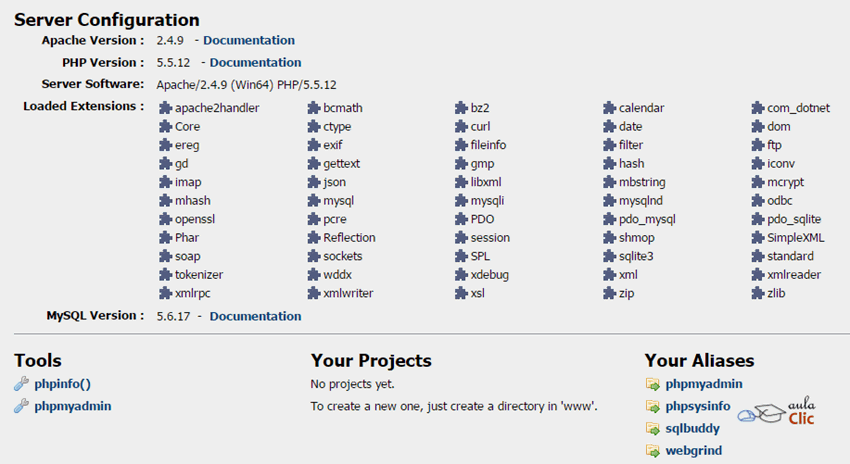Click the pdo_mysql extension name
850x464 pixels.
647,219
